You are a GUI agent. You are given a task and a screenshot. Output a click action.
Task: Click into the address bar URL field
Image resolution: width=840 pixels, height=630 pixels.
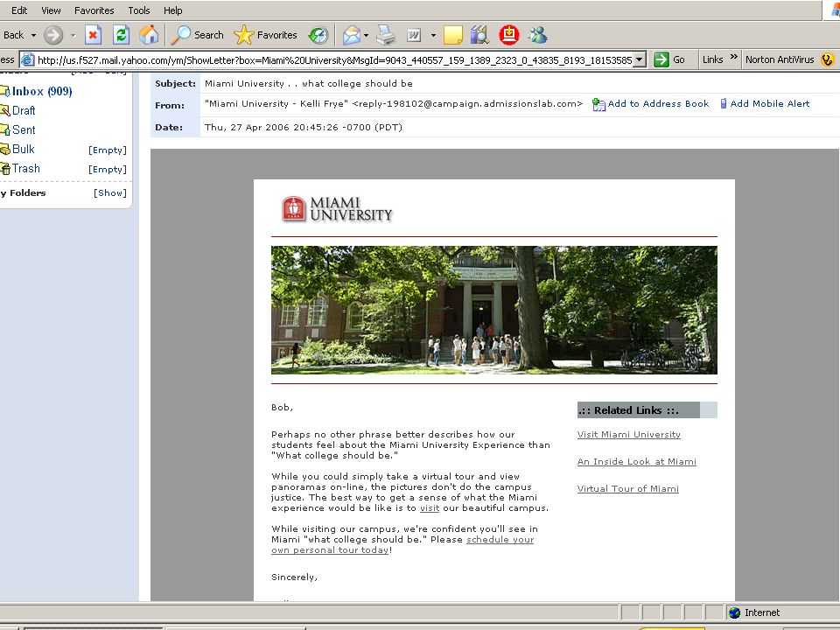point(334,60)
